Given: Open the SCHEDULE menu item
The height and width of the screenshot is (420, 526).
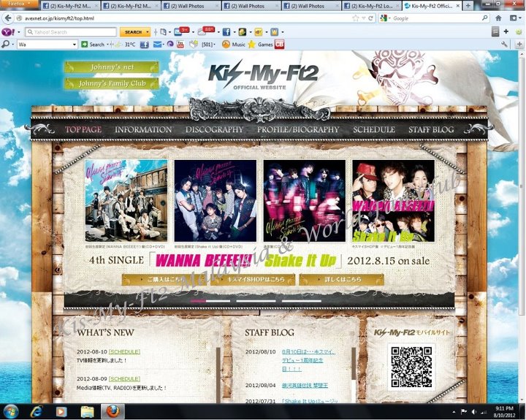Looking at the screenshot, I should coord(374,129).
